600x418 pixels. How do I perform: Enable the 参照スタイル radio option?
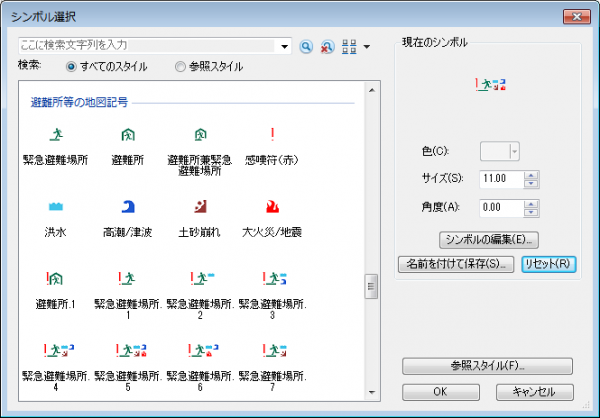(180, 67)
